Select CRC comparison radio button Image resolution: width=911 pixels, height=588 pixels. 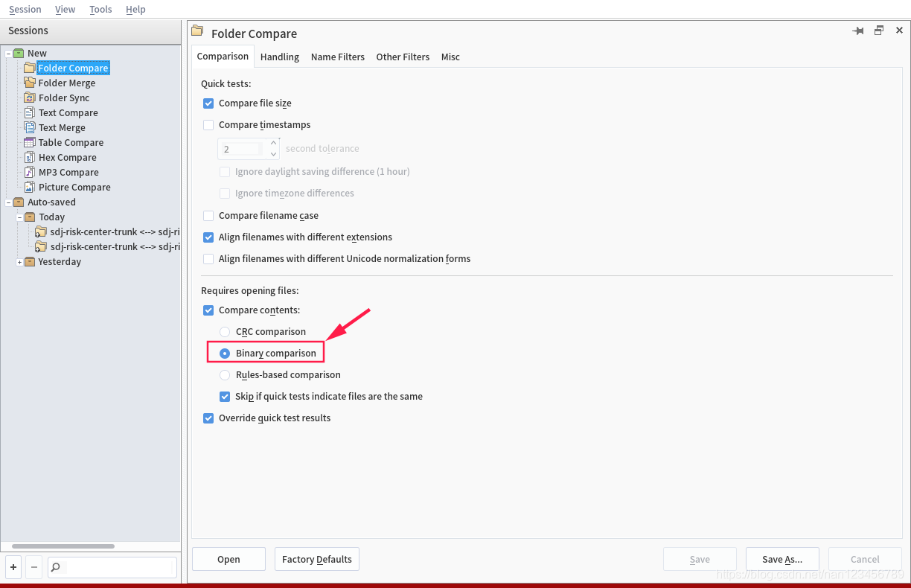pos(225,332)
